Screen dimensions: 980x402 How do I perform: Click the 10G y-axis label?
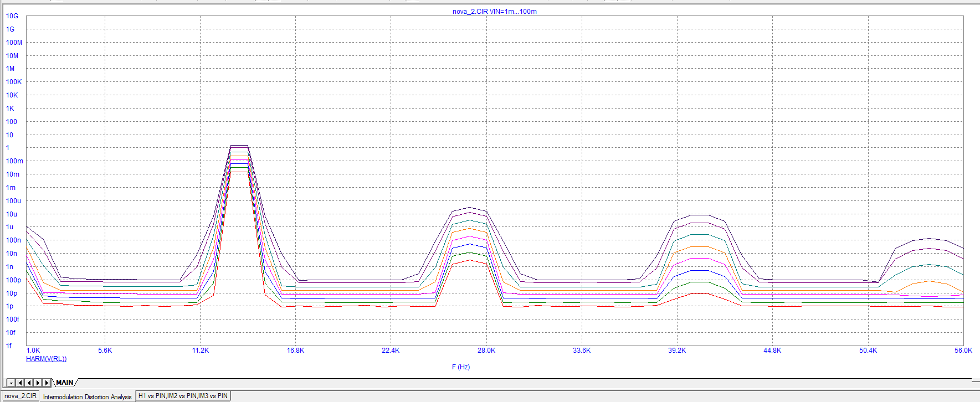12,16
